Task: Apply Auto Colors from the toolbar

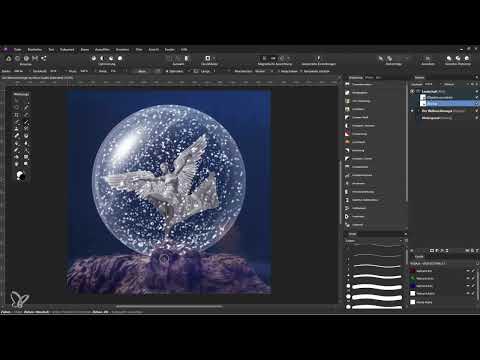Action: [x=111, y=58]
